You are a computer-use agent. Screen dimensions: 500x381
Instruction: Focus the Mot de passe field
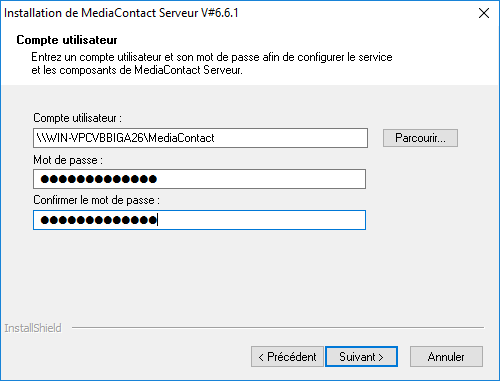tap(199, 179)
